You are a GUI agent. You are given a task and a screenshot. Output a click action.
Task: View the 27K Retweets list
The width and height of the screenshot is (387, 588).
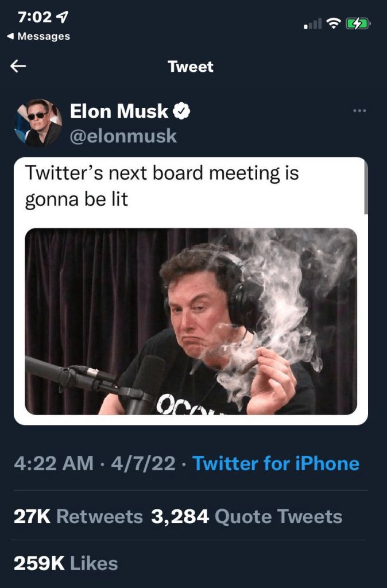78,516
